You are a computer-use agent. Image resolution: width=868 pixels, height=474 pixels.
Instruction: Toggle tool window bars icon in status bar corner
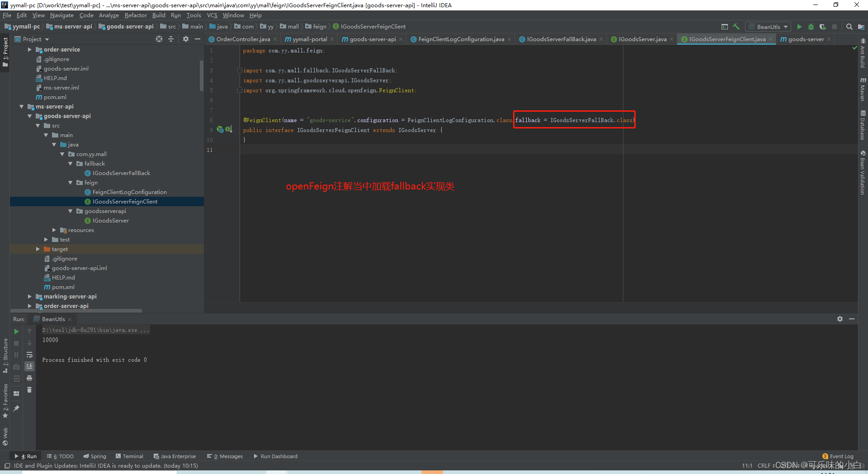(7, 466)
